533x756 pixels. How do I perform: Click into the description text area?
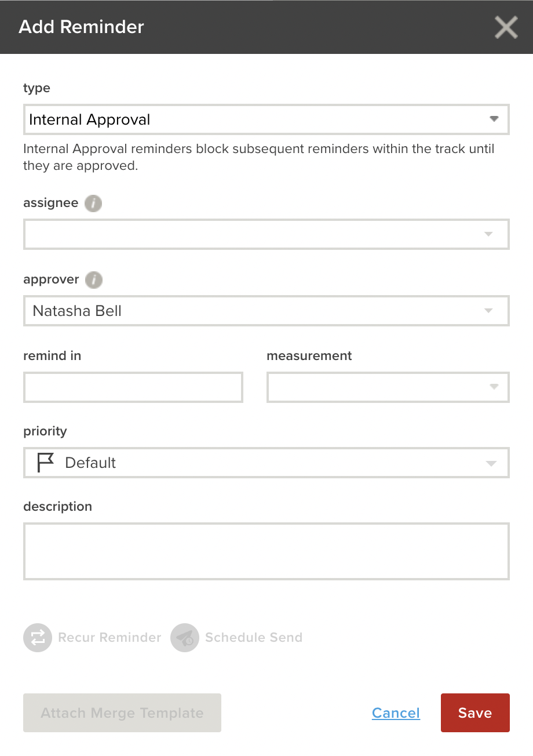tap(266, 551)
